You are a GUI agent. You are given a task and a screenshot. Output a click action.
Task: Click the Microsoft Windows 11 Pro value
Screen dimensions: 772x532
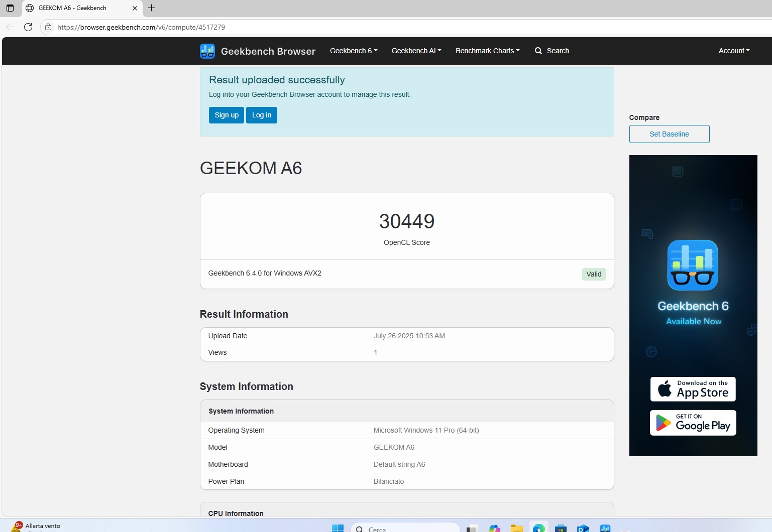(426, 430)
